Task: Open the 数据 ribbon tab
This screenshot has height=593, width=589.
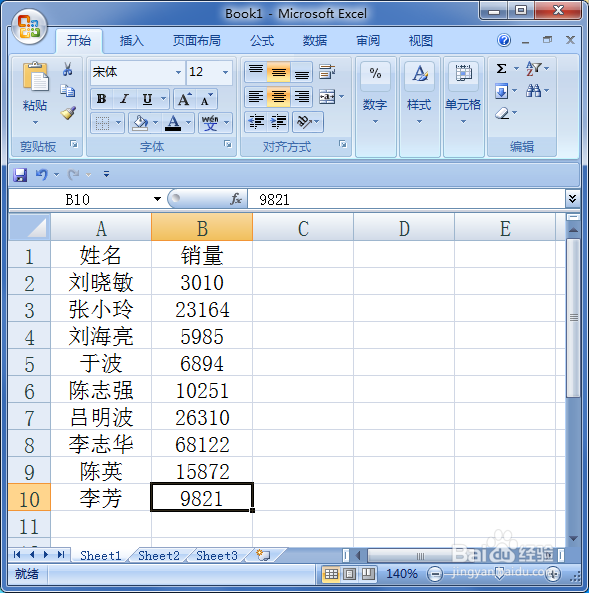Action: 315,40
